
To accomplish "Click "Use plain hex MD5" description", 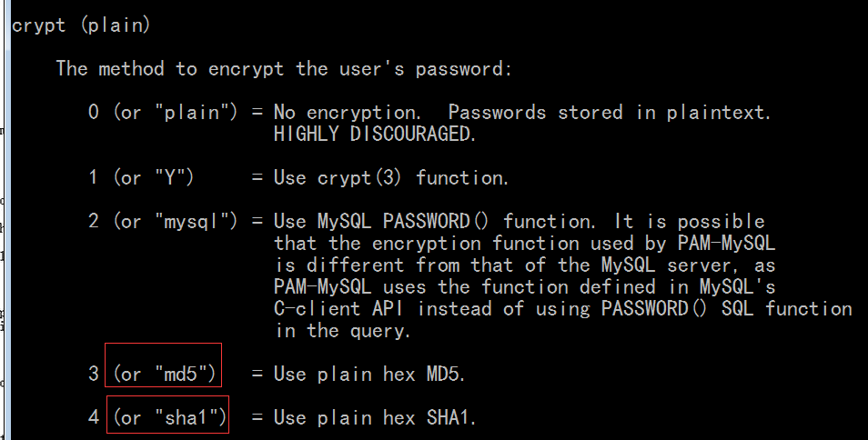I will [369, 375].
